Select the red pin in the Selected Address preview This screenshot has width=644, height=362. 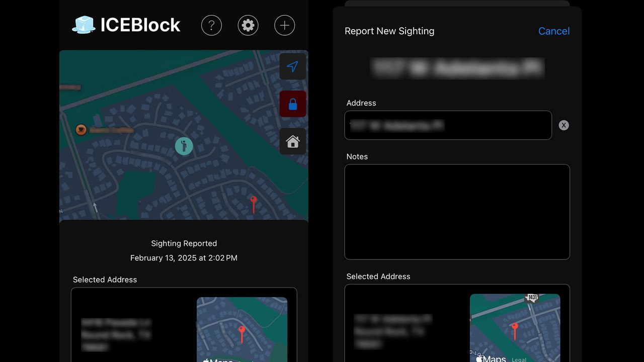point(515,327)
